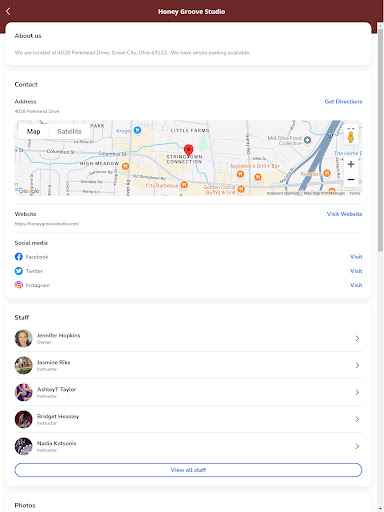Open Jasmine Rike profile photo

23,365
